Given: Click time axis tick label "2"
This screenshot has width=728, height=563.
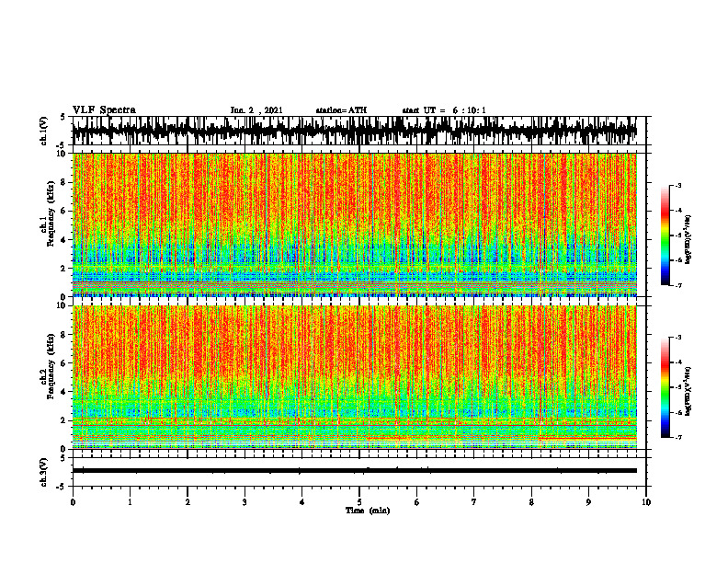Looking at the screenshot, I should 188,502.
